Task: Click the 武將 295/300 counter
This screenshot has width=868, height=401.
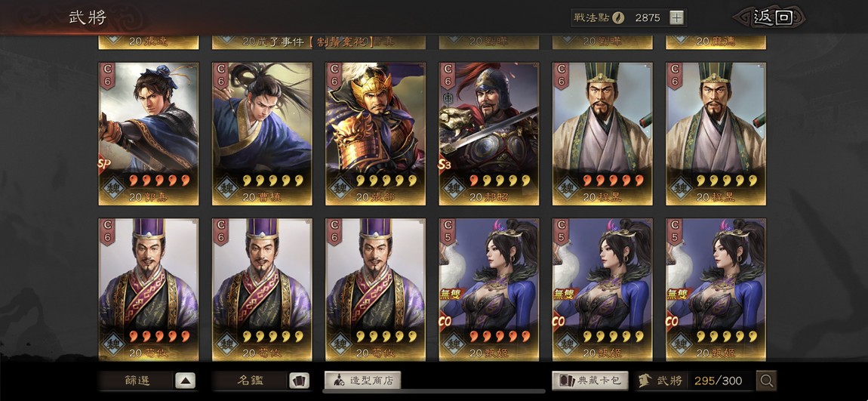Action: (x=694, y=381)
